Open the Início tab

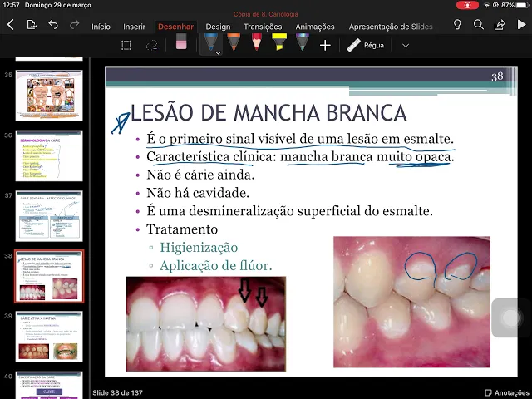point(101,27)
